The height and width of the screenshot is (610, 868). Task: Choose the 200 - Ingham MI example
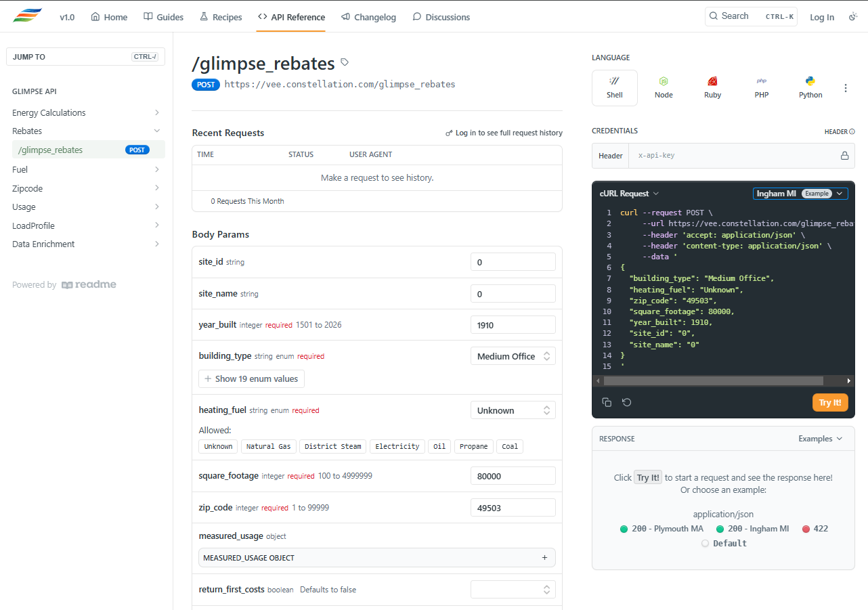752,529
